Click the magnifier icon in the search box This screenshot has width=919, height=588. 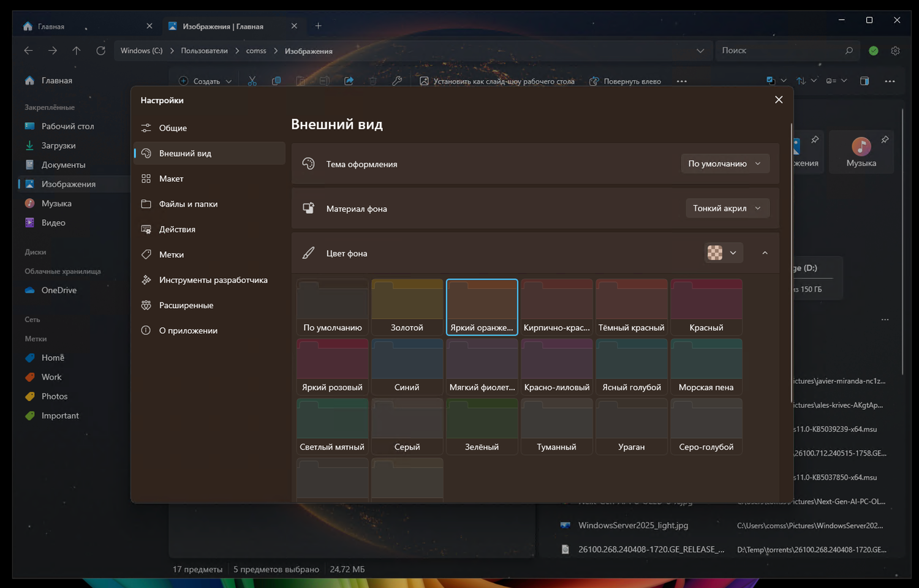point(849,51)
